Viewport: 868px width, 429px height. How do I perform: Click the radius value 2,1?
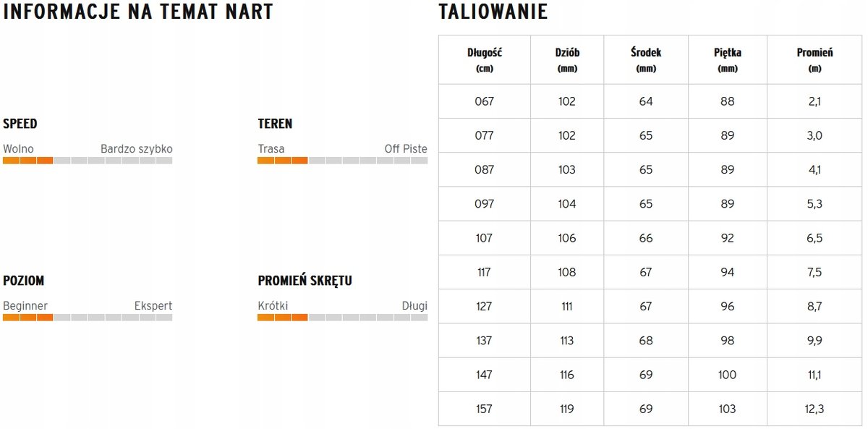[814, 101]
